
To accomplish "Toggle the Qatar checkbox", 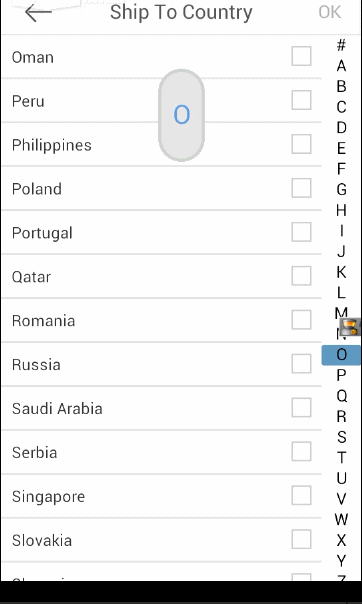I will (x=301, y=276).
